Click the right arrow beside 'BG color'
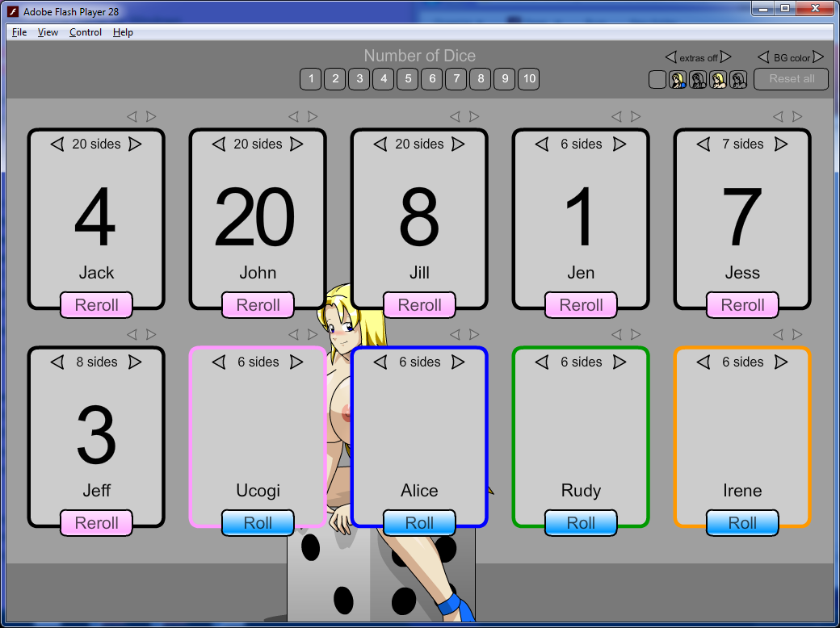 (x=818, y=57)
